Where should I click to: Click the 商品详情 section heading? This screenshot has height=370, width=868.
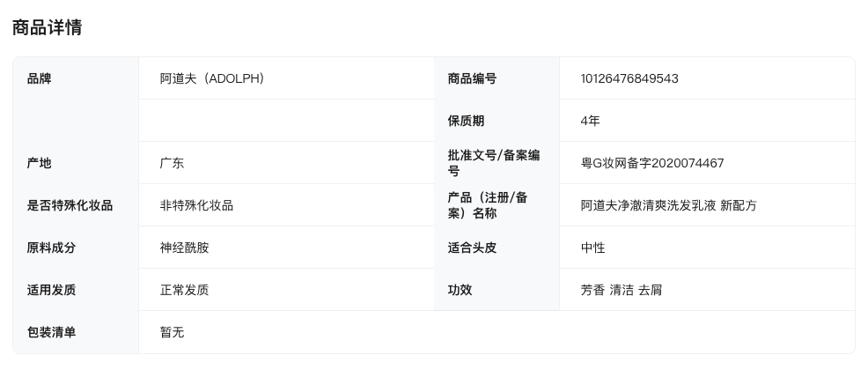point(47,27)
